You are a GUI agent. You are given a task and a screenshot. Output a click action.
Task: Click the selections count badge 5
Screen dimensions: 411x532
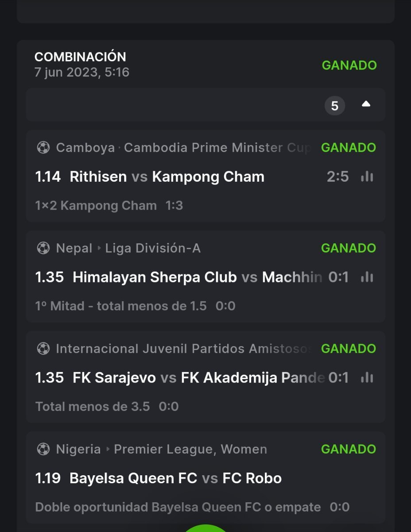[x=335, y=106]
